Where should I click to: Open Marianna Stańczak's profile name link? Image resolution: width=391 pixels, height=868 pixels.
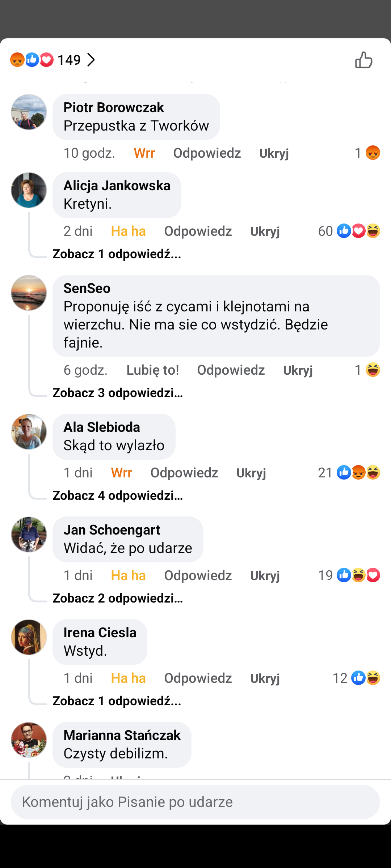(122, 735)
